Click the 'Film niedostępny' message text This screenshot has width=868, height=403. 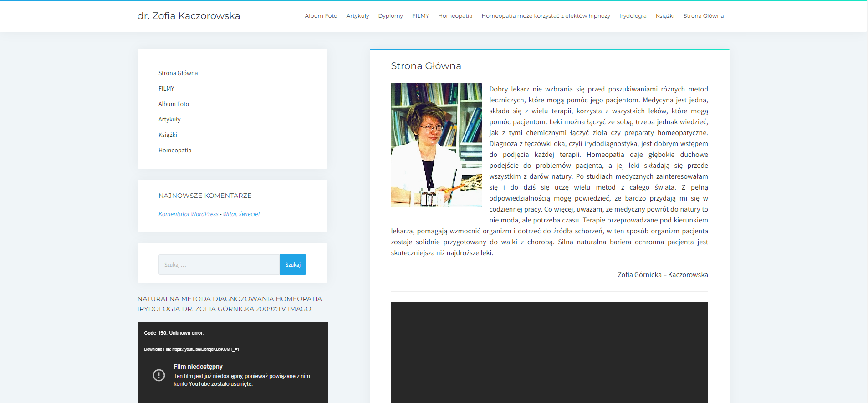tap(198, 367)
